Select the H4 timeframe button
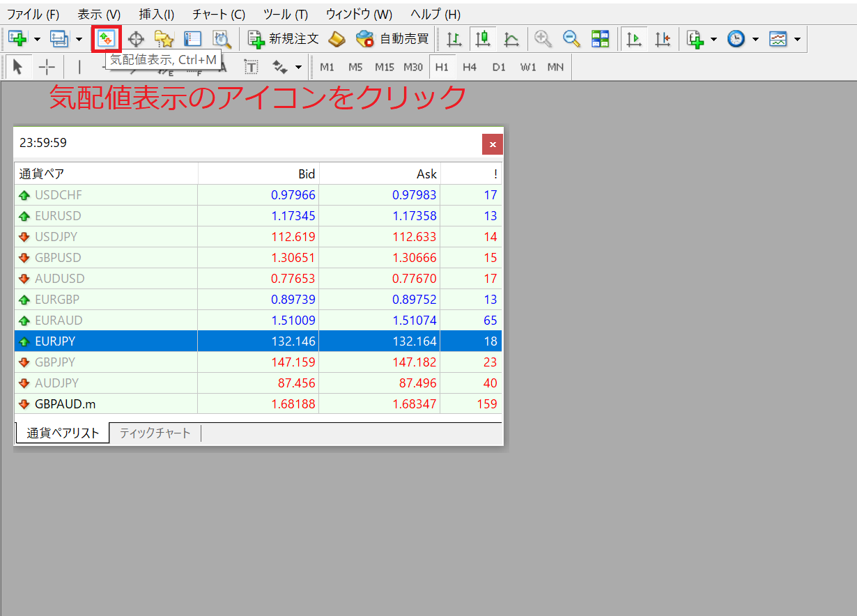This screenshot has height=616, width=857. [x=470, y=67]
